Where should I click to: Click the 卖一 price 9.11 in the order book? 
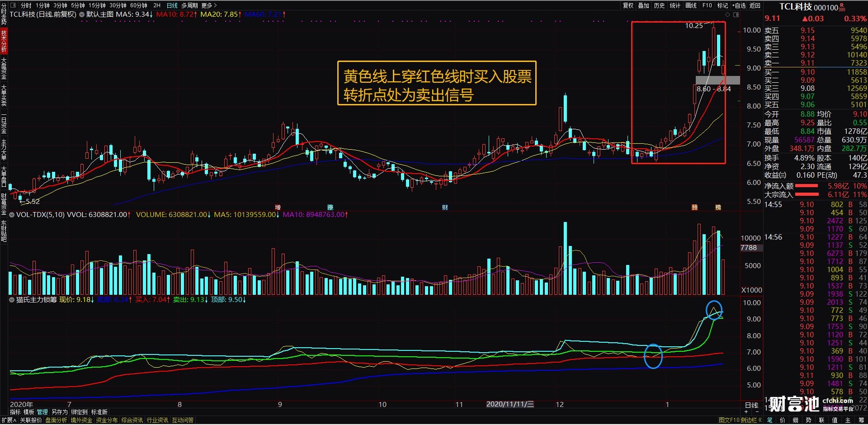point(807,63)
